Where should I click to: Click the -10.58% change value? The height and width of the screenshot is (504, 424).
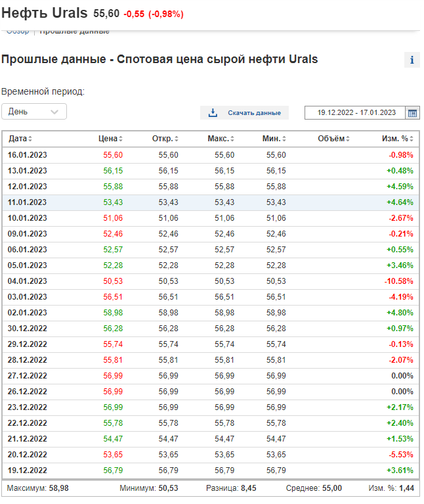399,281
